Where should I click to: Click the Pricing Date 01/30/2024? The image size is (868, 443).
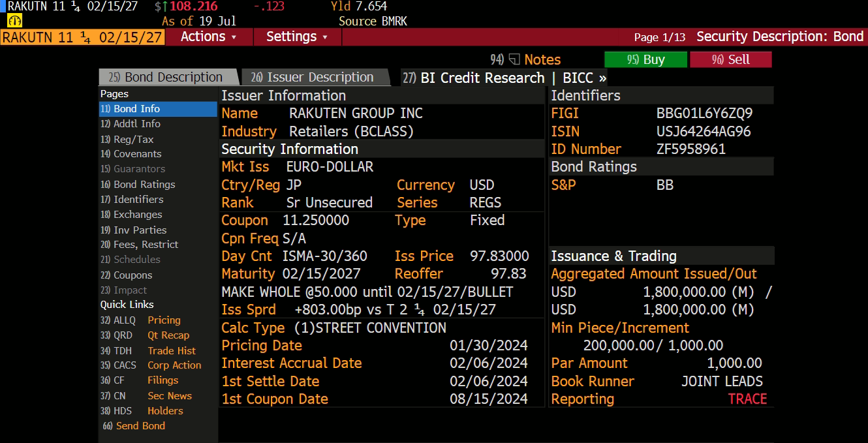(x=489, y=346)
